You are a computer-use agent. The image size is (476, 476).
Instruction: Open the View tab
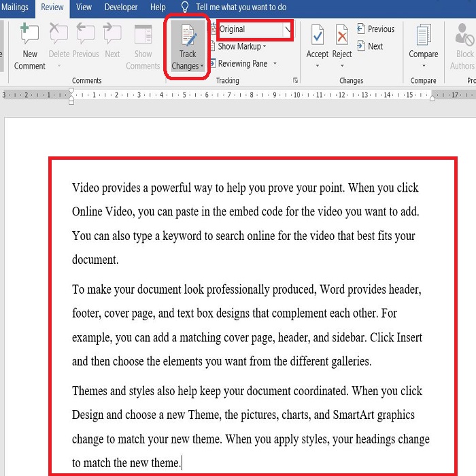tap(84, 7)
